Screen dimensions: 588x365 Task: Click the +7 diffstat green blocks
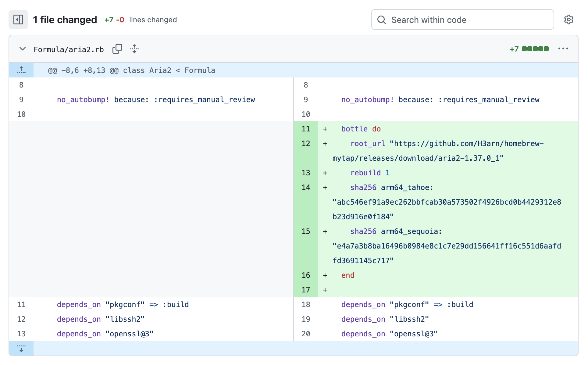(535, 49)
